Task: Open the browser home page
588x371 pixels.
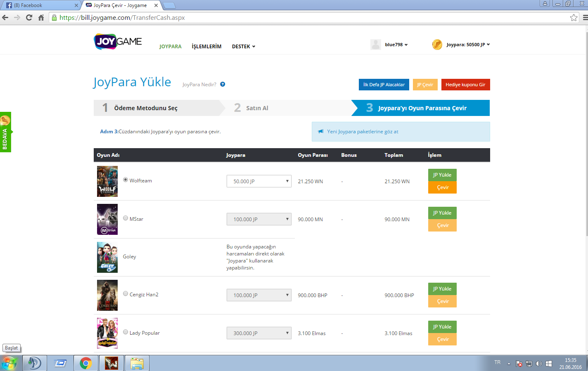Action: point(41,17)
